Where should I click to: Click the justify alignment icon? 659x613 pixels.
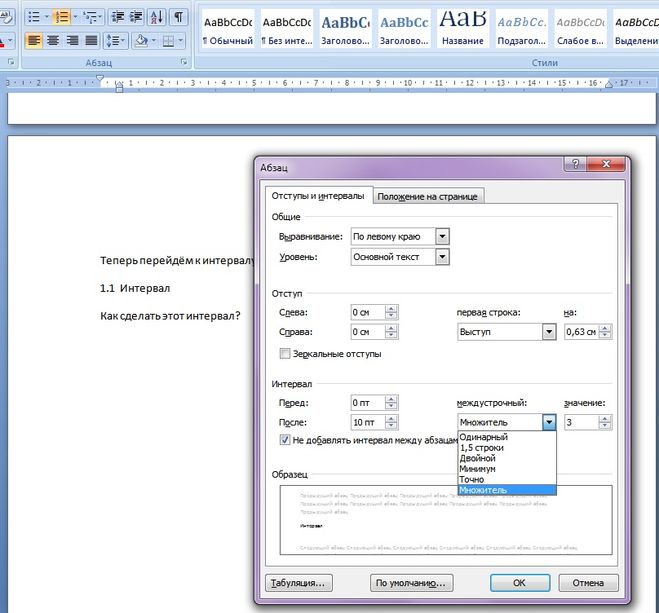click(x=92, y=40)
